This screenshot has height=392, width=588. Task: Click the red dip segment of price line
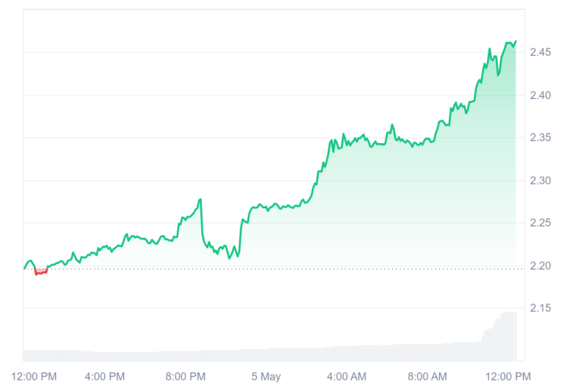41,272
